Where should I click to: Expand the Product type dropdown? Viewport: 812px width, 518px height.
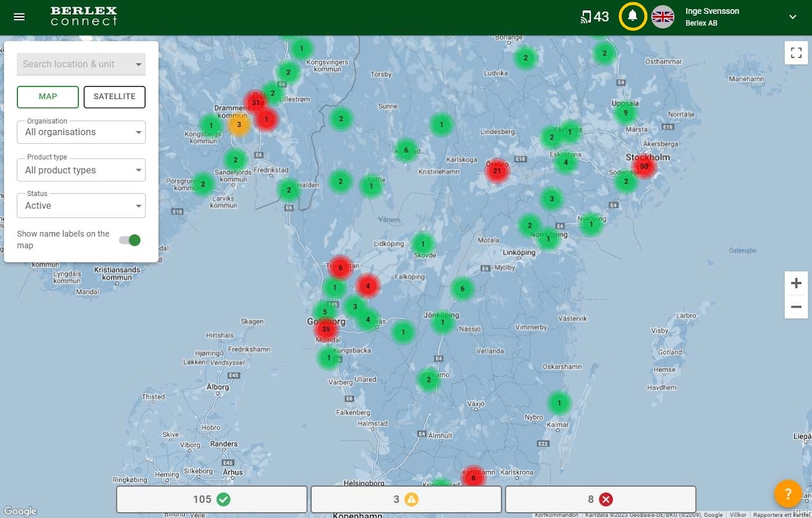[81, 170]
